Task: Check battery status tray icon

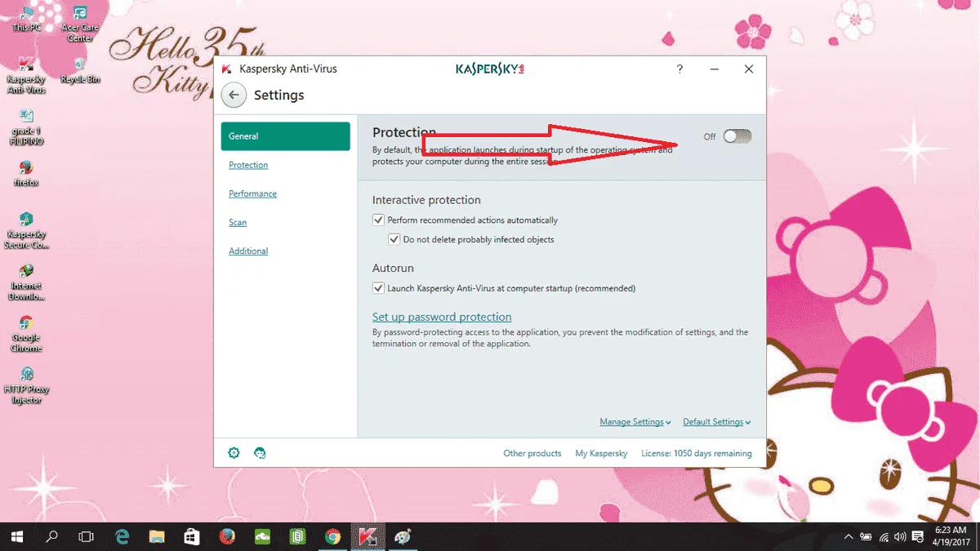Action: (866, 536)
